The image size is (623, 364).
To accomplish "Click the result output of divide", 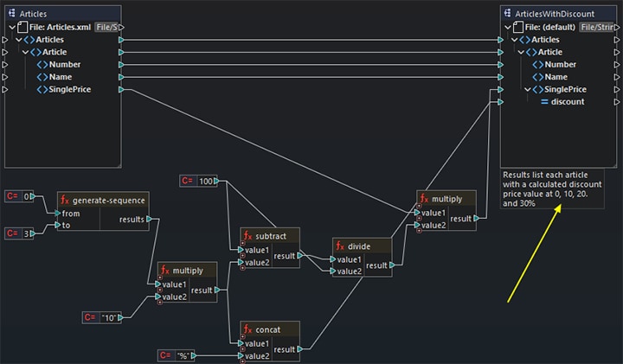I will click(392, 265).
